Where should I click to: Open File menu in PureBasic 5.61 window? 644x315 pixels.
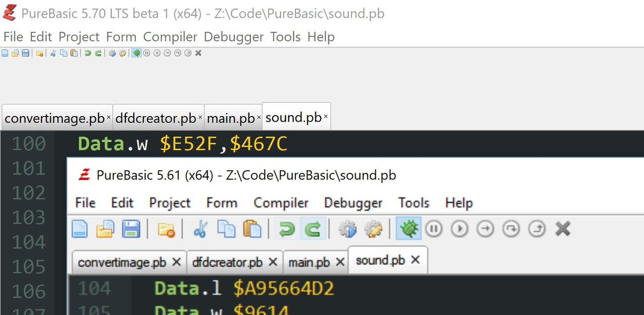point(85,202)
